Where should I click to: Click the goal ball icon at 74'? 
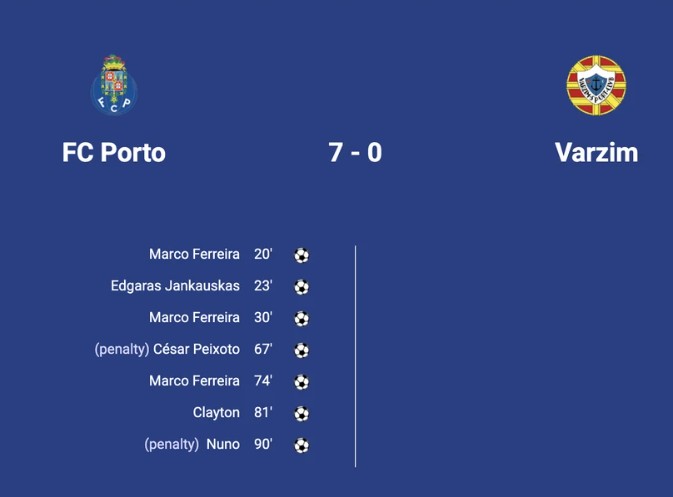pos(301,382)
